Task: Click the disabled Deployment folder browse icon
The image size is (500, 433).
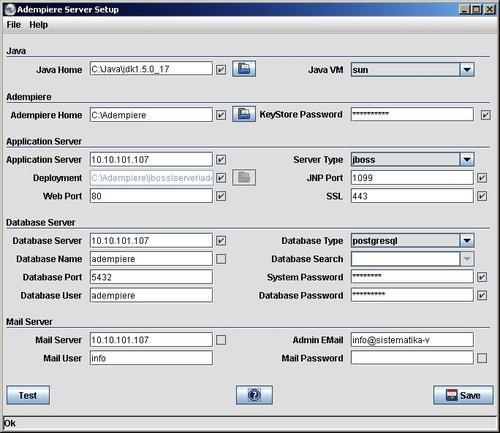Action: click(x=244, y=177)
